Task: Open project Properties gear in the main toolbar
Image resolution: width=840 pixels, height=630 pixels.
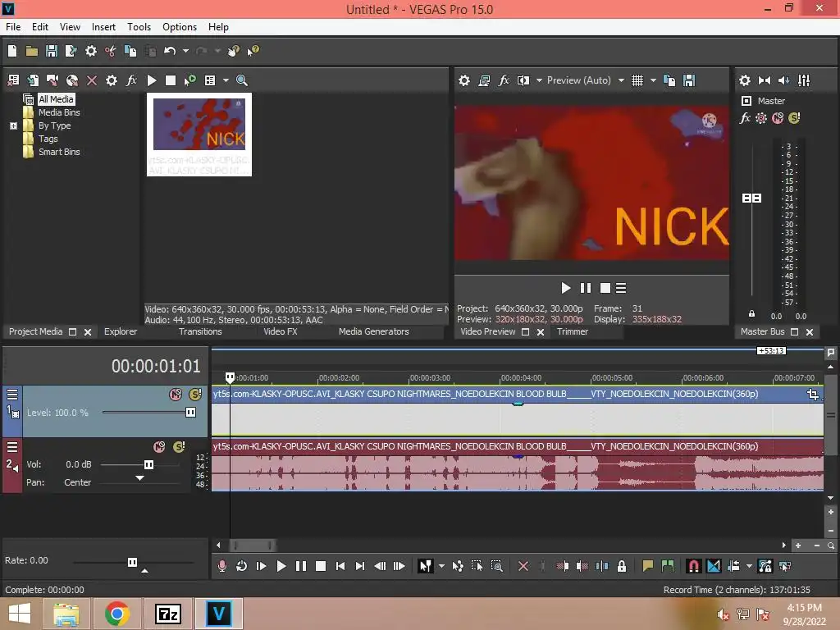Action: 91,51
